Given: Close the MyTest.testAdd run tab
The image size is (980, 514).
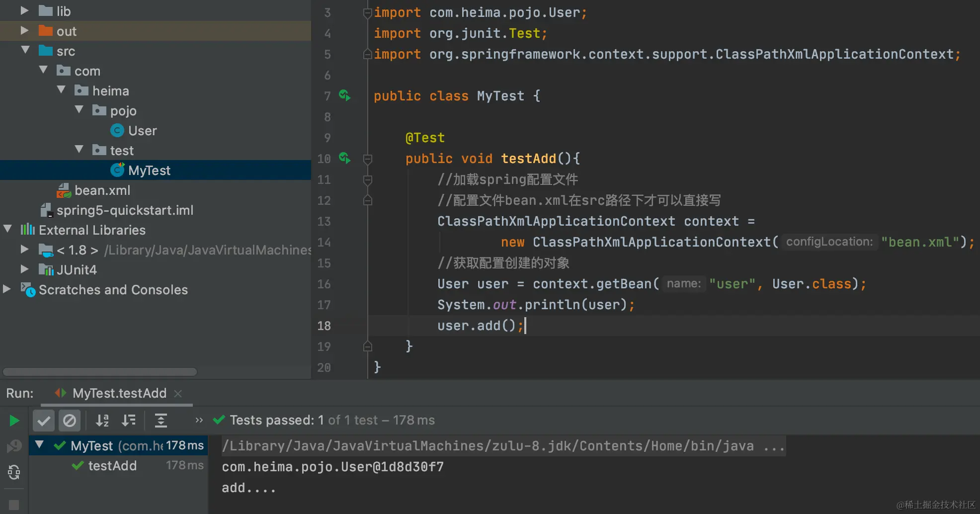Looking at the screenshot, I should [x=178, y=394].
